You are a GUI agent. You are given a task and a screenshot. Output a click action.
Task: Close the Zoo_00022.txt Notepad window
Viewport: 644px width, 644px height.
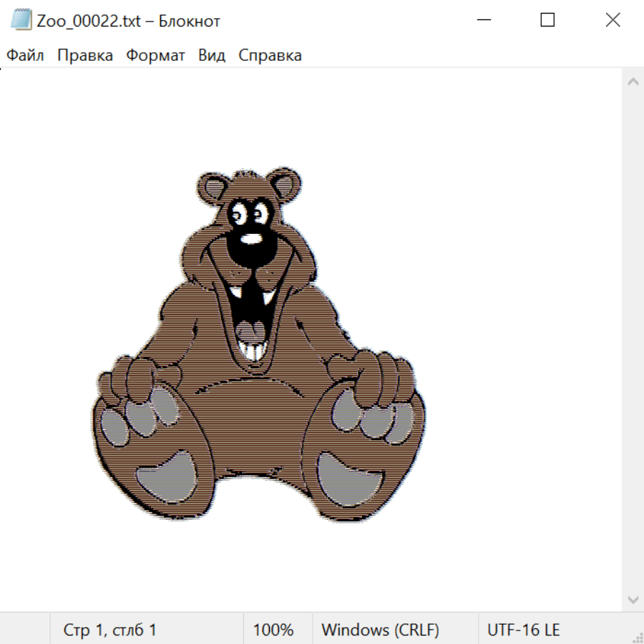[613, 20]
